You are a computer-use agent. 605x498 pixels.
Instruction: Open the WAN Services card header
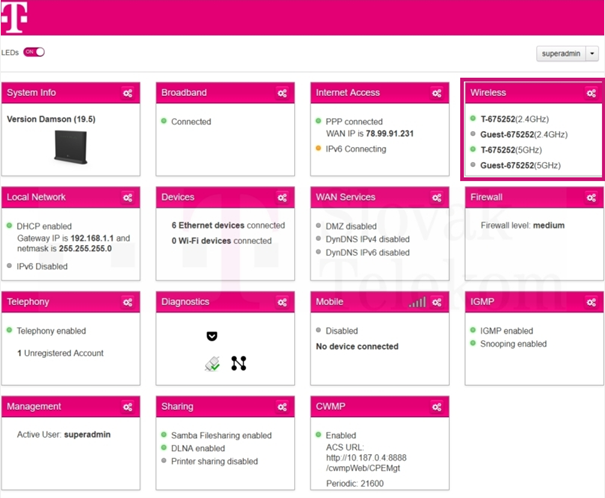[380, 197]
